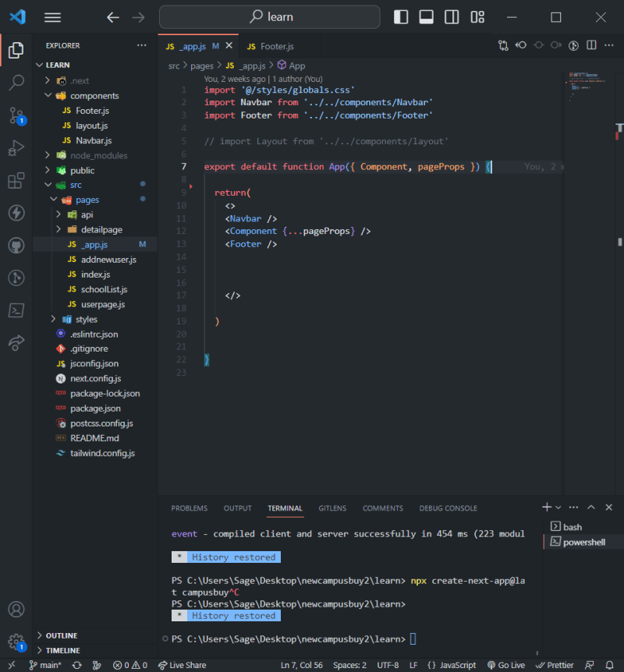The image size is (624, 672).
Task: Open the GitLens view in activity bar
Action: [x=16, y=278]
